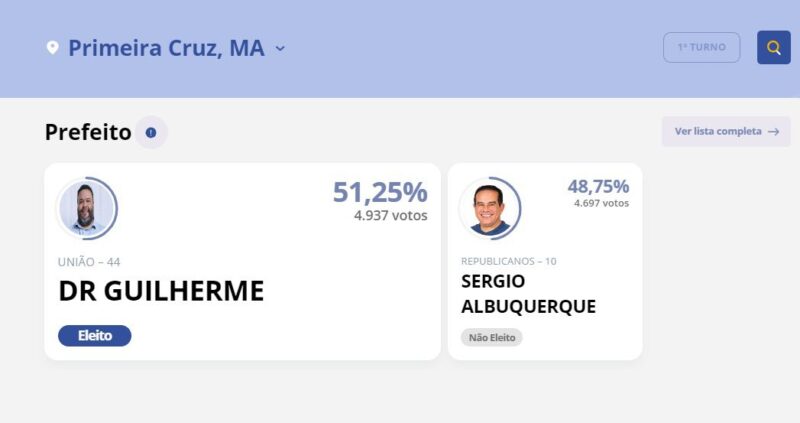Select the SERGIO ALBUQUERQUE candidate name
This screenshot has height=423, width=800.
tap(529, 294)
